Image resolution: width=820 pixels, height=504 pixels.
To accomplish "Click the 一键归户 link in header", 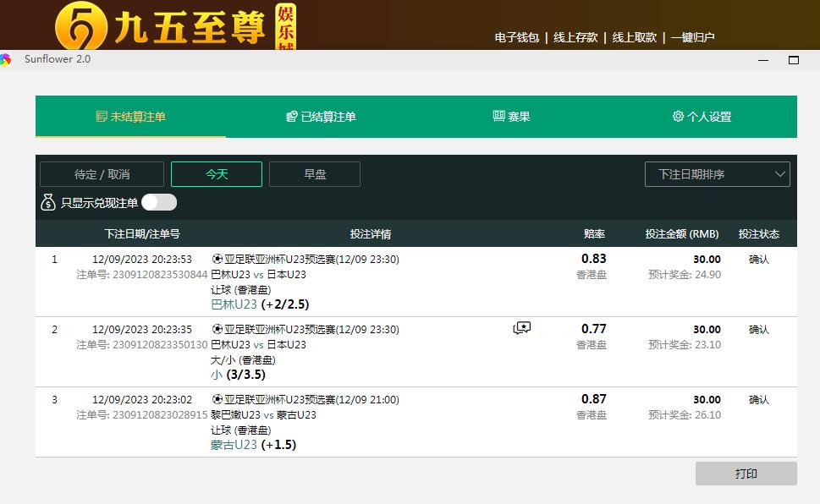I will point(692,37).
